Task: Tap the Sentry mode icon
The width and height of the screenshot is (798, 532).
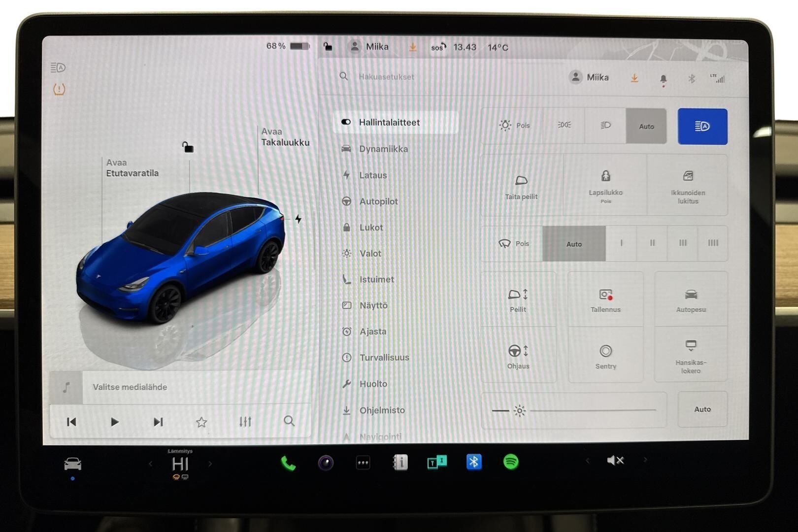Action: point(605,356)
